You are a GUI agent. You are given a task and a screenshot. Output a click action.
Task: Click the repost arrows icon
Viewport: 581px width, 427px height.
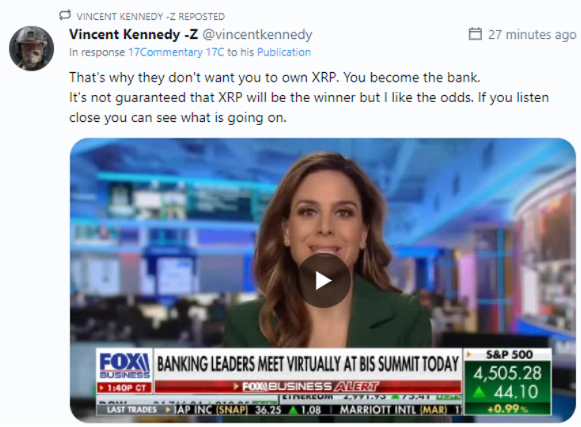click(x=65, y=15)
